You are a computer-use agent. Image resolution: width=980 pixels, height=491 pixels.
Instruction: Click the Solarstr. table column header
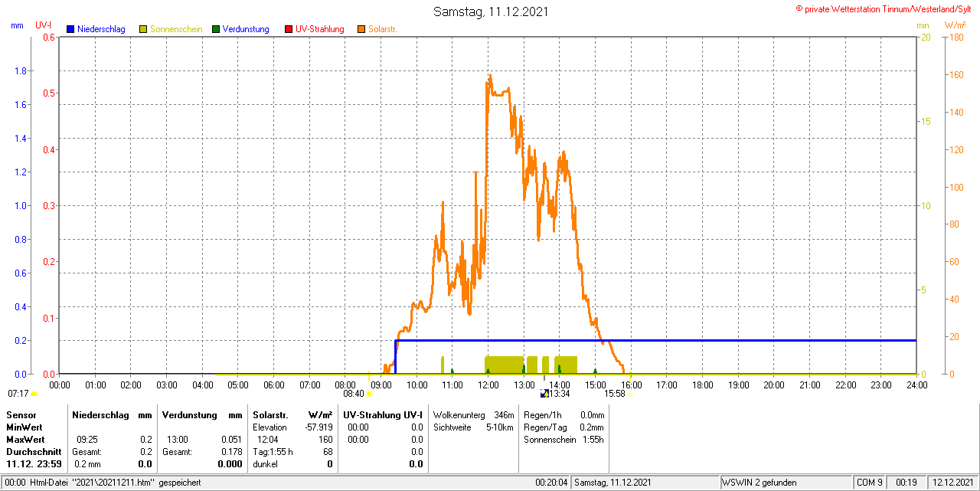[x=269, y=414]
